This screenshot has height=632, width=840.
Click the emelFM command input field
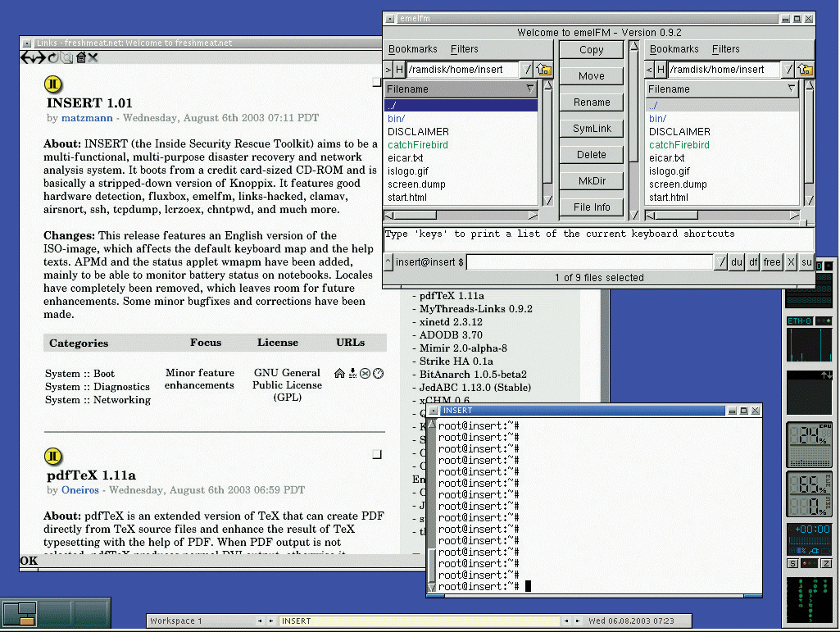tap(590, 262)
